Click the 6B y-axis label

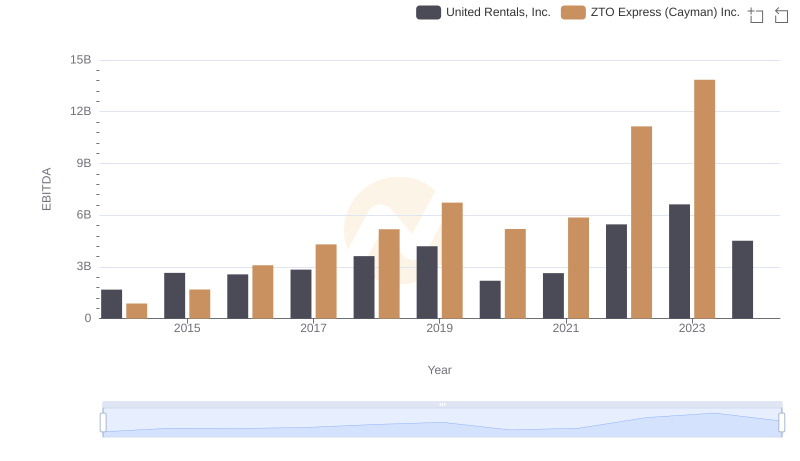[x=84, y=215]
